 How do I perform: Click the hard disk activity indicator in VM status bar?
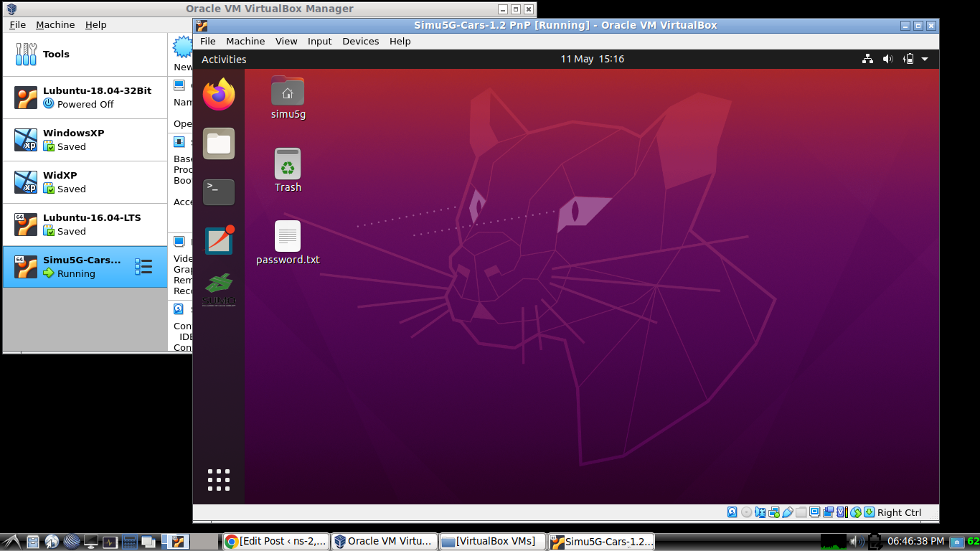[732, 512]
